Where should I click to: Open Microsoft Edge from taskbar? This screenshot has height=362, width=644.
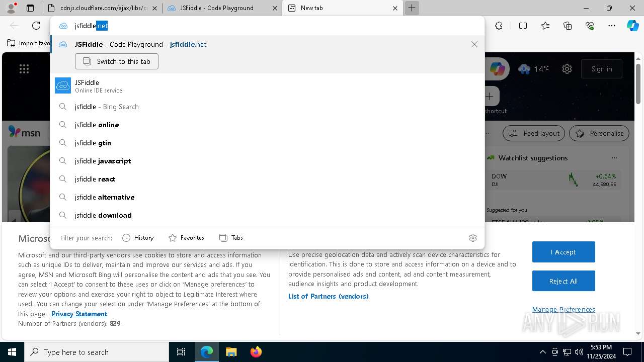click(x=207, y=352)
